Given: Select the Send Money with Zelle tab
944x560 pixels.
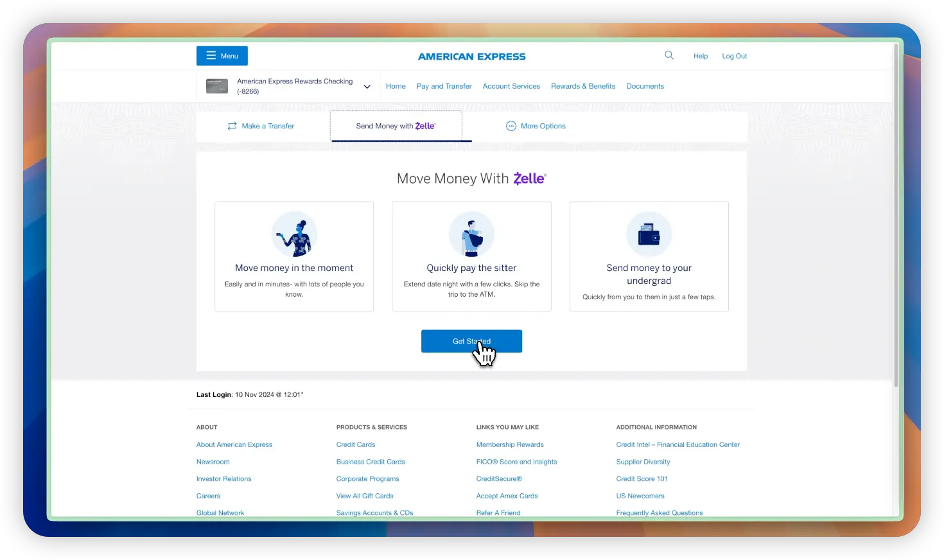Looking at the screenshot, I should click(x=396, y=126).
